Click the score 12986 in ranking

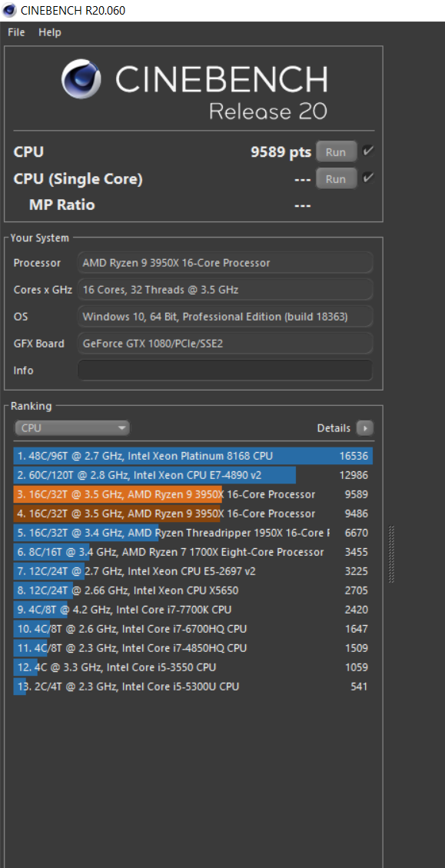click(x=354, y=475)
